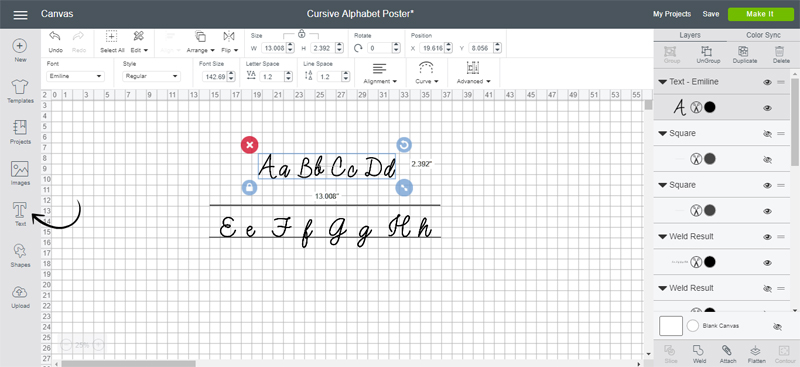This screenshot has width=800, height=367.
Task: Open My Projects
Action: [x=671, y=14]
